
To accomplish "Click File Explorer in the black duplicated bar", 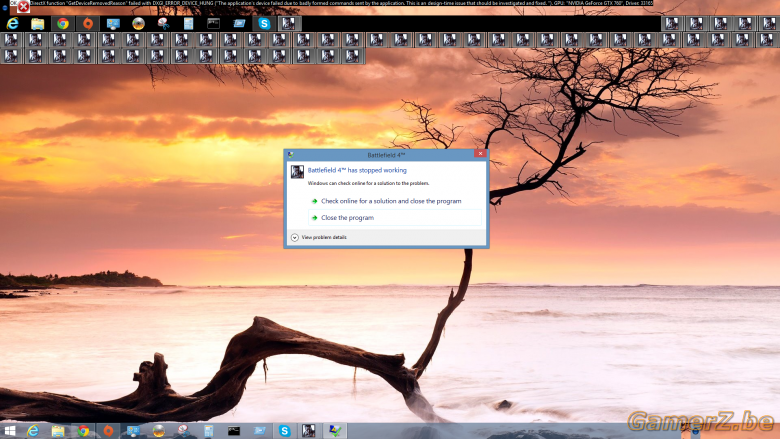I will 38,23.
